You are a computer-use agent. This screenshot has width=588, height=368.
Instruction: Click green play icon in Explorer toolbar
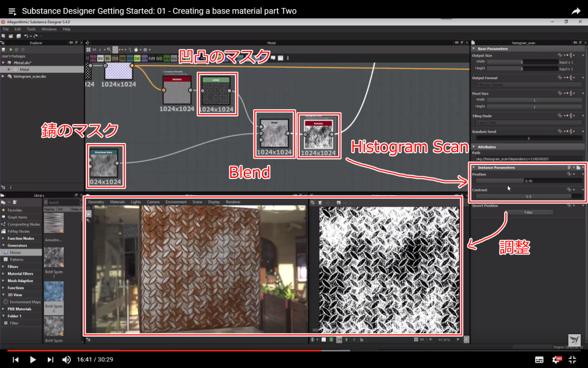(x=11, y=50)
